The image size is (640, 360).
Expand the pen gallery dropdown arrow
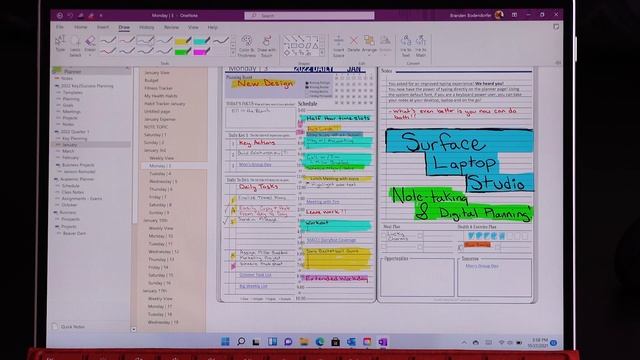tap(233, 53)
